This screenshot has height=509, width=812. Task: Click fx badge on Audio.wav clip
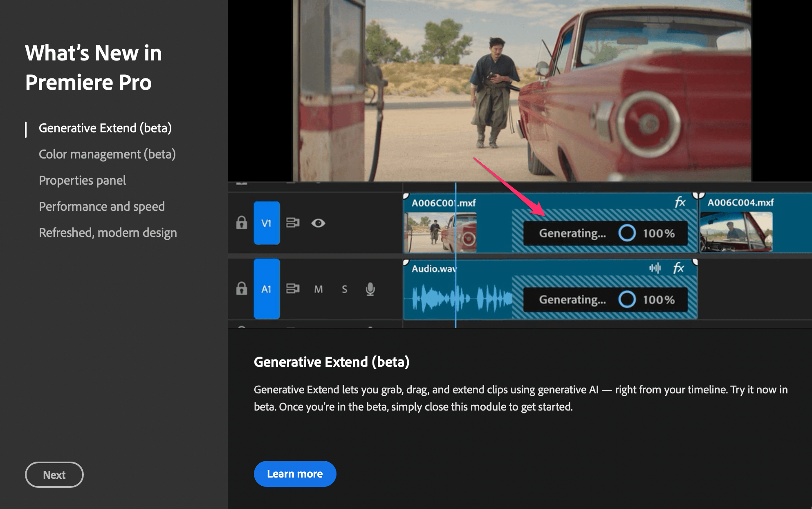(x=679, y=268)
